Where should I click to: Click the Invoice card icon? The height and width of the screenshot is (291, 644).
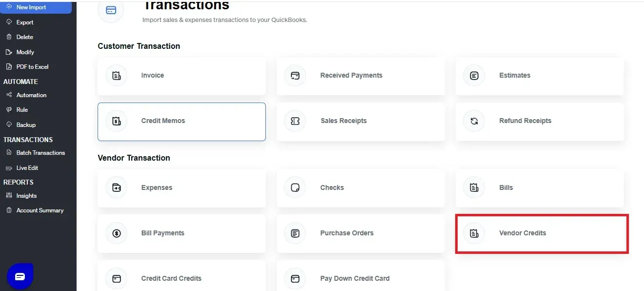[x=116, y=76]
